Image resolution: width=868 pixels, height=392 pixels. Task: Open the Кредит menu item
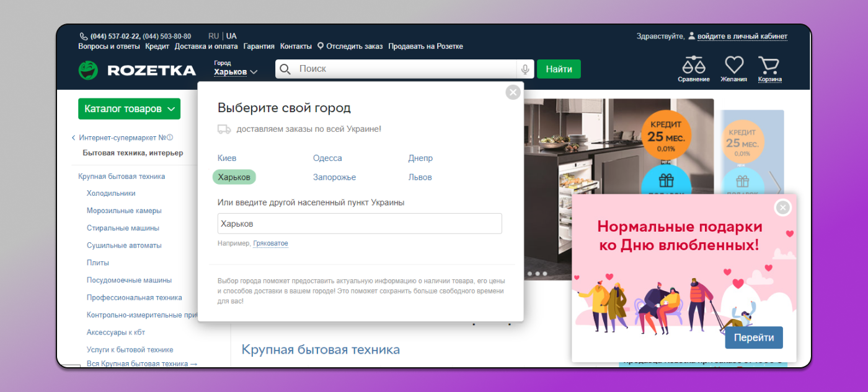click(x=157, y=46)
